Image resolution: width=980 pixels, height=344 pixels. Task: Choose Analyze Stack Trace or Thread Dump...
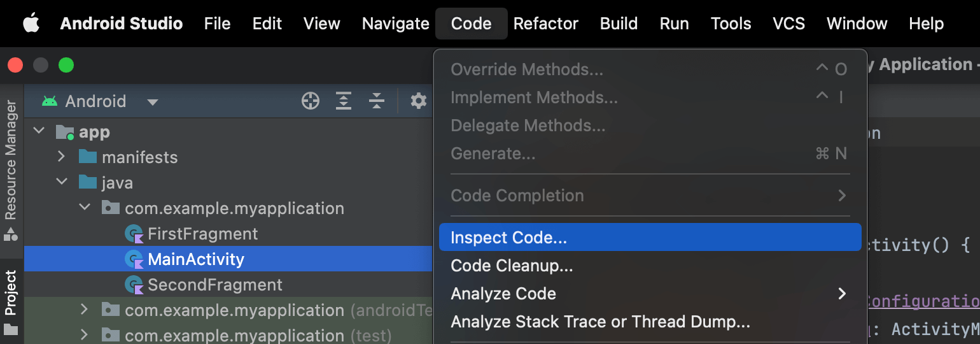650,322
